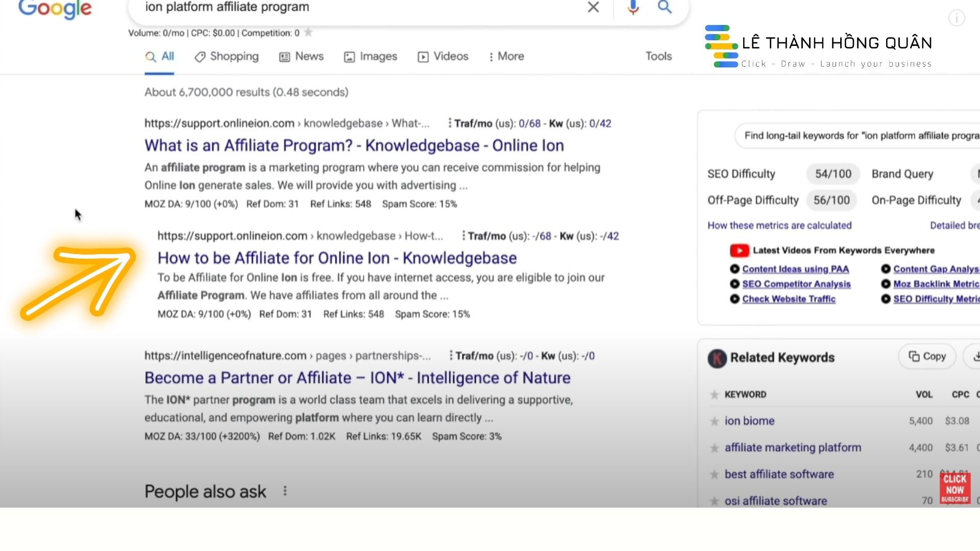Click the play icon before Content Ideas using PAA
Screen dimensions: 980x551
(x=735, y=269)
